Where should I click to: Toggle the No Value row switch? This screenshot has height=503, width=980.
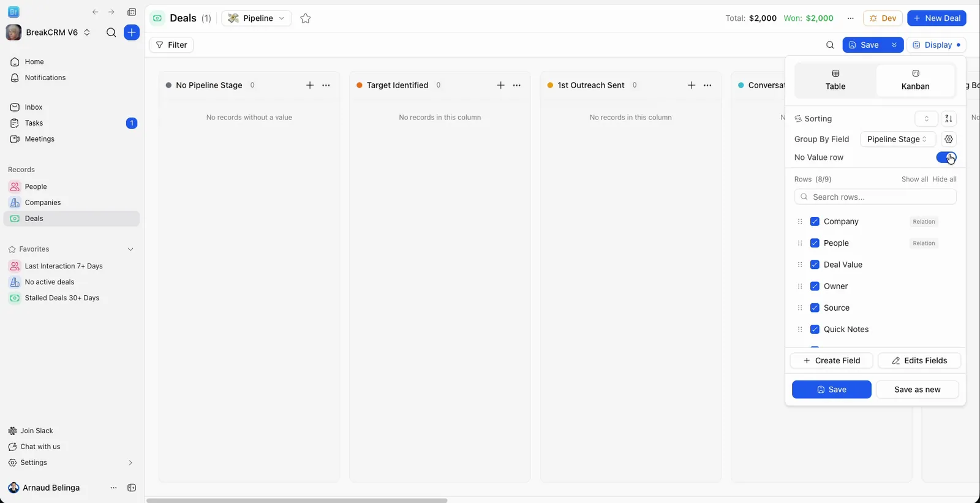point(946,157)
